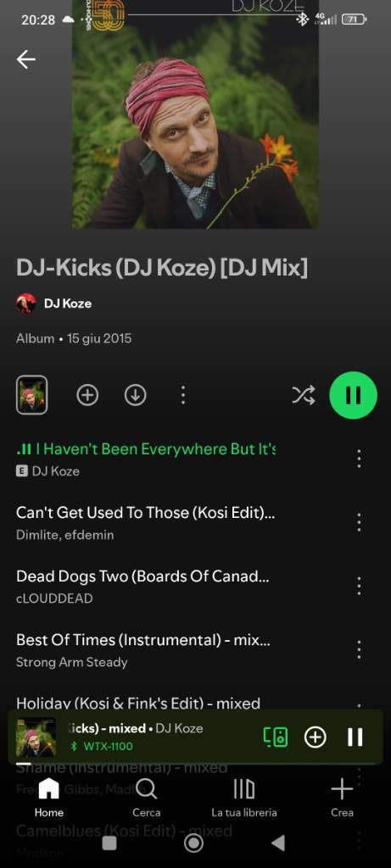Tap the Crea plus icon
This screenshot has width=391, height=868.
342,797
